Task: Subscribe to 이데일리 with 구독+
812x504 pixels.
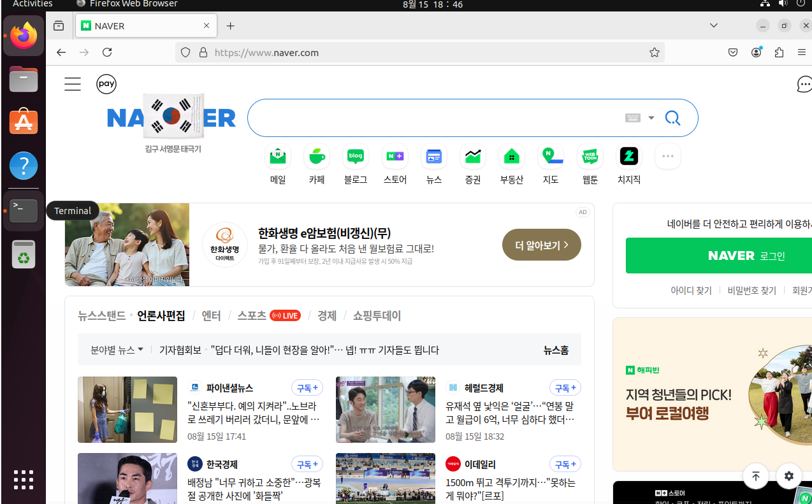Action: click(x=565, y=464)
